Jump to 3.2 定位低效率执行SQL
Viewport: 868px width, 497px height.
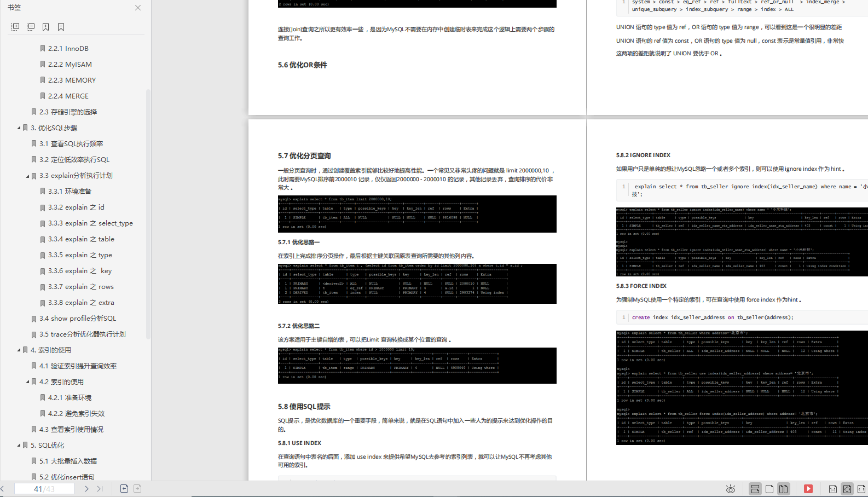point(74,160)
